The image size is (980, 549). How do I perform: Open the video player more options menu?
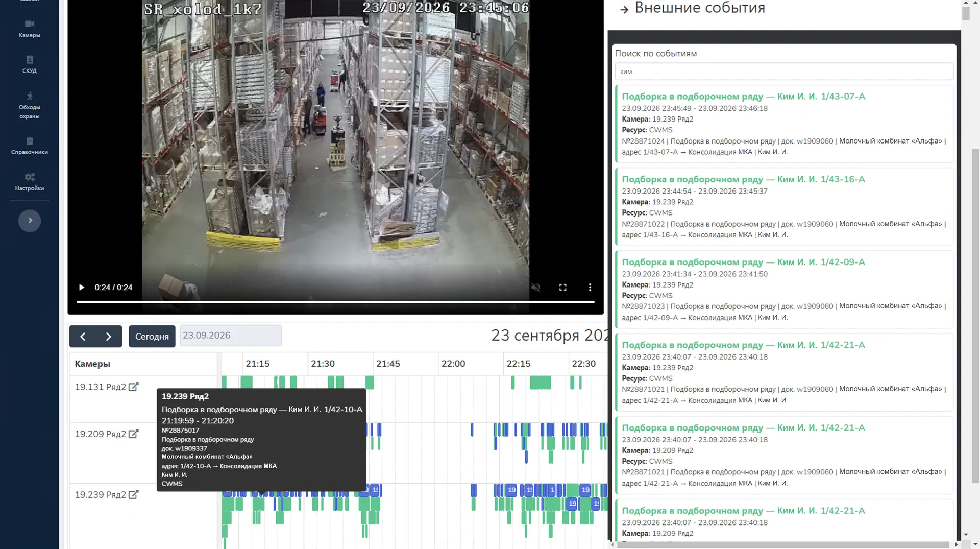[590, 288]
